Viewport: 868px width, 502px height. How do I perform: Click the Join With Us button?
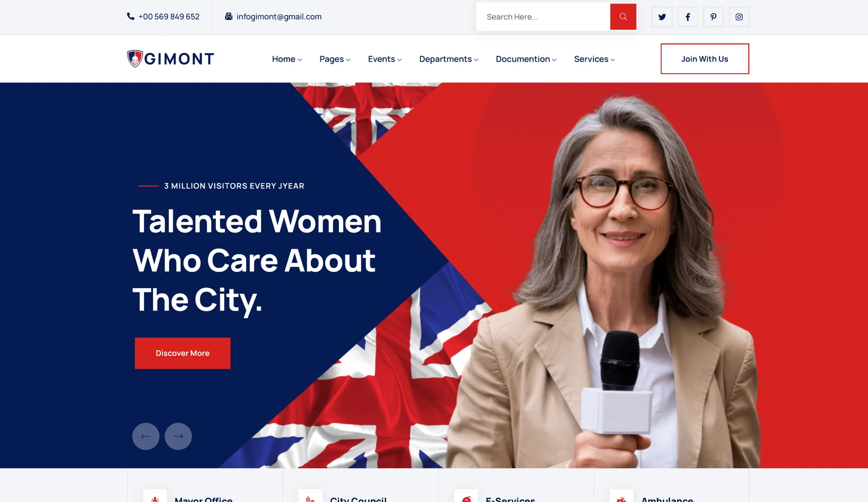pos(704,59)
